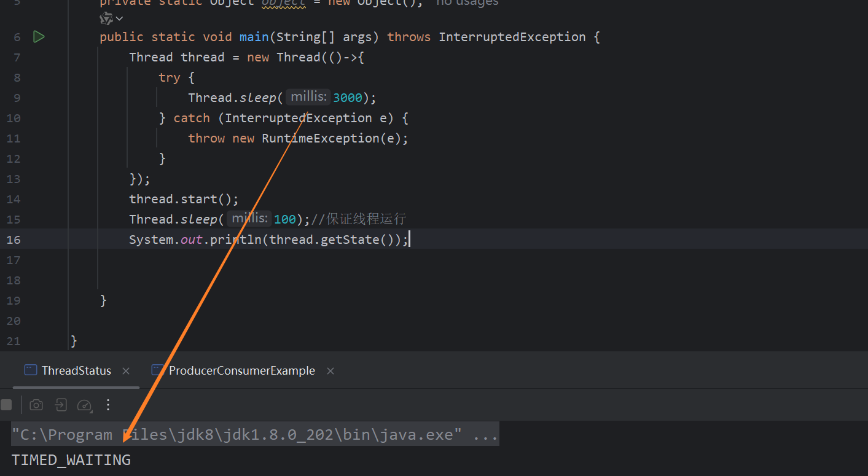The width and height of the screenshot is (868, 476).
Task: Click 'thread.getState()' on line 16
Action: [335, 240]
